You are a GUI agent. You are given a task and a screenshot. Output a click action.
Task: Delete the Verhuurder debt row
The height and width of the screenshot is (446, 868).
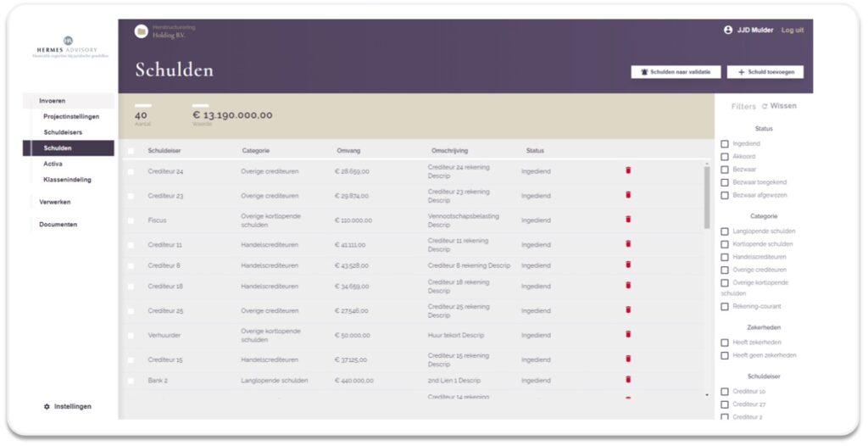coord(628,334)
